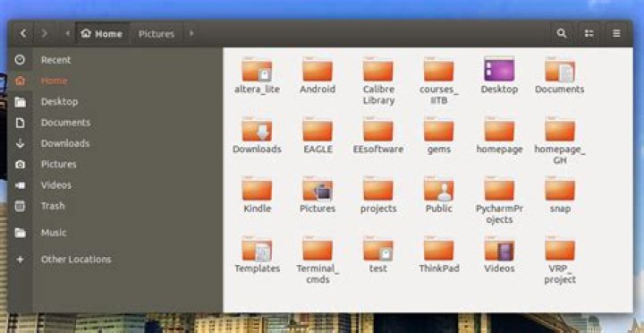Viewport: 644px width, 333px height.
Task: Select the VRP_project folder icon
Action: click(560, 249)
